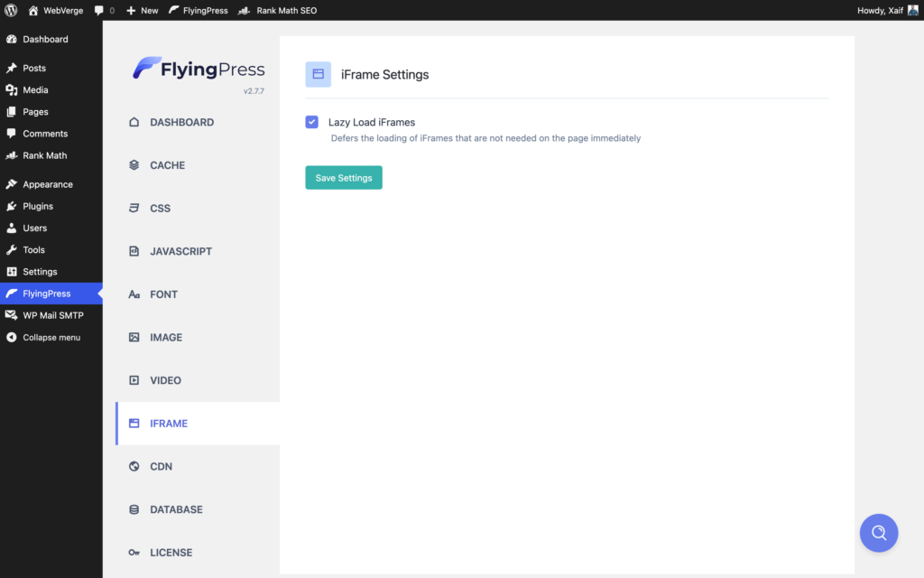Open the Media library
Image resolution: width=924 pixels, height=578 pixels.
[x=36, y=89]
